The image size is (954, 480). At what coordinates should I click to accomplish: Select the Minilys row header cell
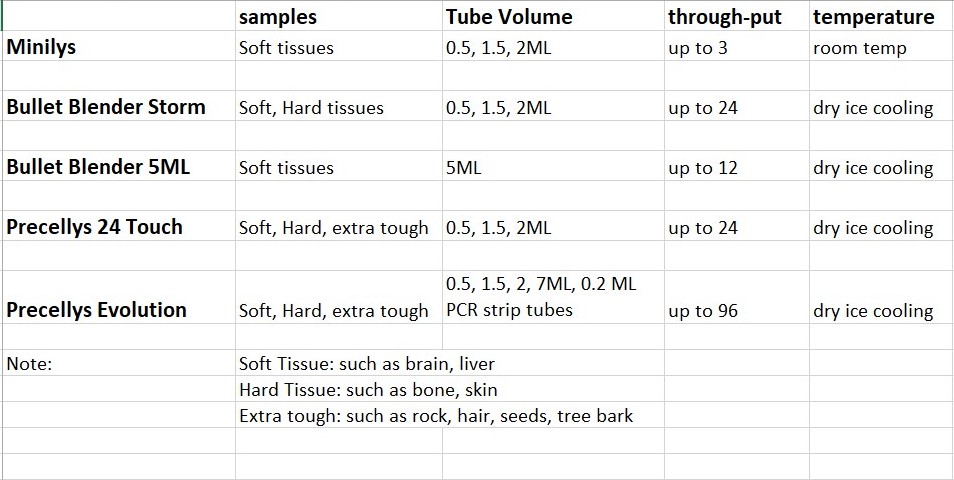pos(42,47)
